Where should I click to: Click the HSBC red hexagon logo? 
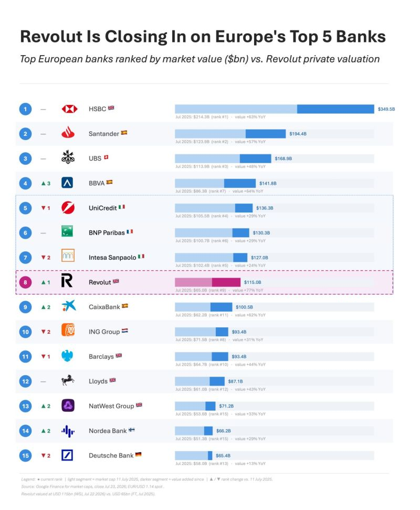(69, 109)
